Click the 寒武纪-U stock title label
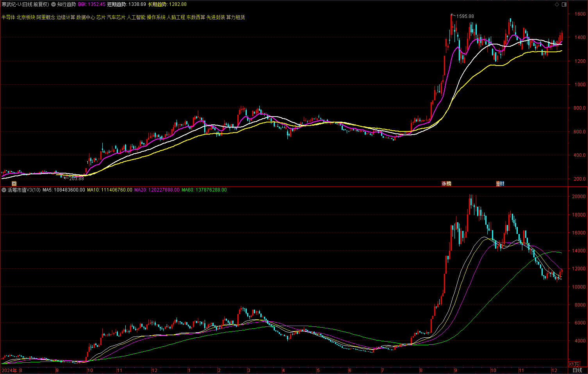The image size is (588, 374). click(25, 4)
